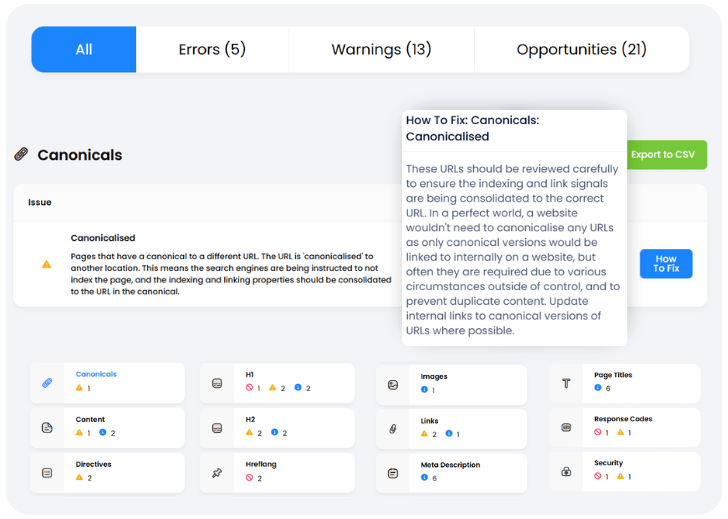Click the Canonicalised warning triangle icon

pos(46,264)
